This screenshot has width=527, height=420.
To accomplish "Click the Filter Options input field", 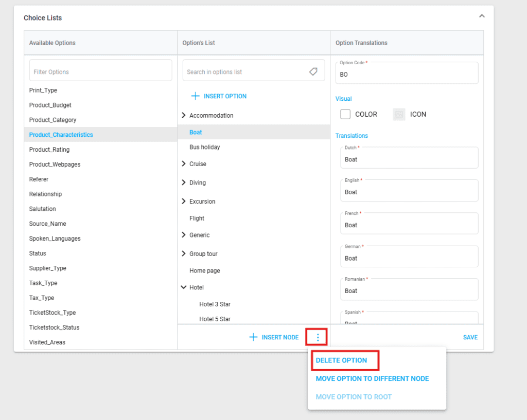I will tap(100, 72).
